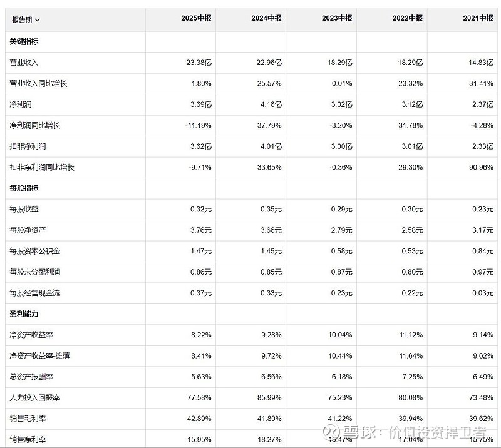Select the 2025中报 column header
501x448 pixels.
[196, 19]
